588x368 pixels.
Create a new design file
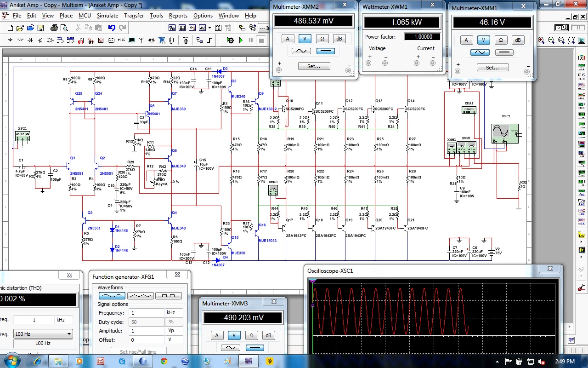pos(10,28)
